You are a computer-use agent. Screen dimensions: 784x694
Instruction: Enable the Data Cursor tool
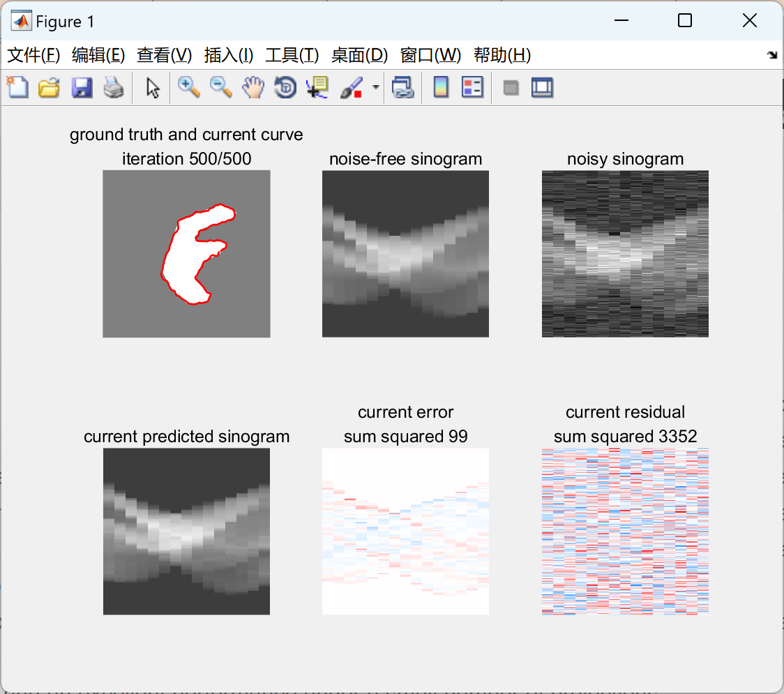coord(317,87)
